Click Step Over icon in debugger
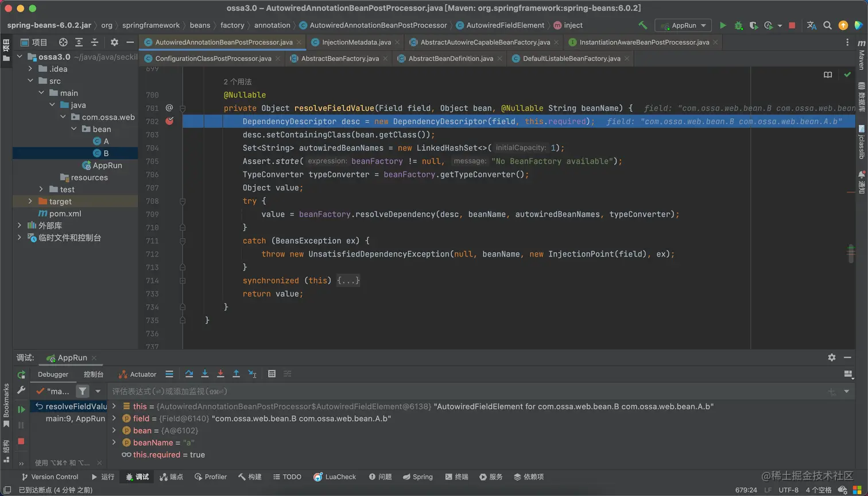Screen dimensions: 868x496 (x=189, y=374)
